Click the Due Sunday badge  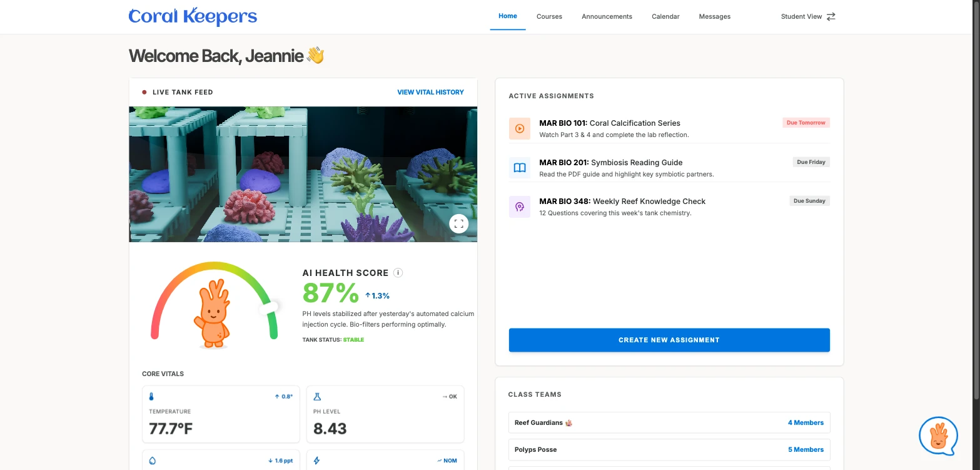[x=809, y=201]
